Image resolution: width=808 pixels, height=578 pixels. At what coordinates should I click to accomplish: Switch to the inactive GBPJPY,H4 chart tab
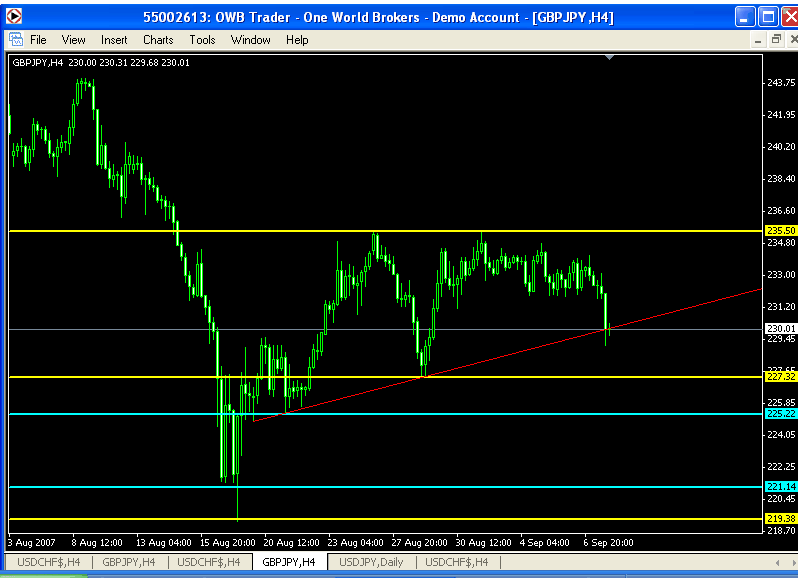coord(129,562)
